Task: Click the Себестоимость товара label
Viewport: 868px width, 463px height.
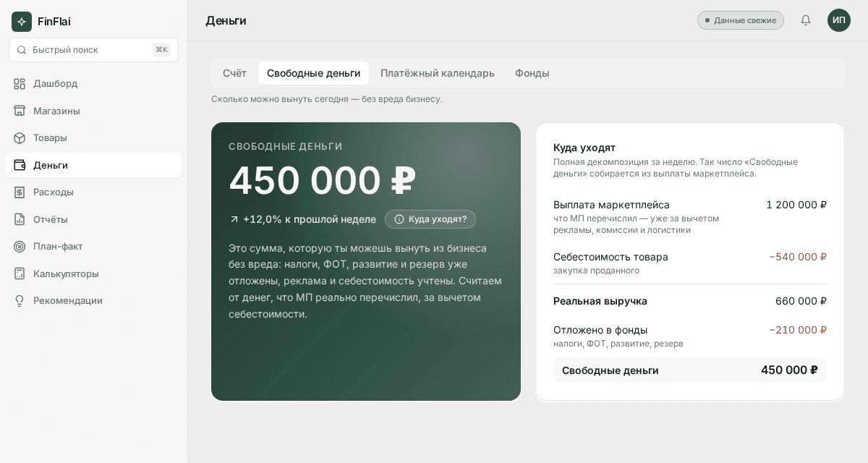Action: click(610, 257)
